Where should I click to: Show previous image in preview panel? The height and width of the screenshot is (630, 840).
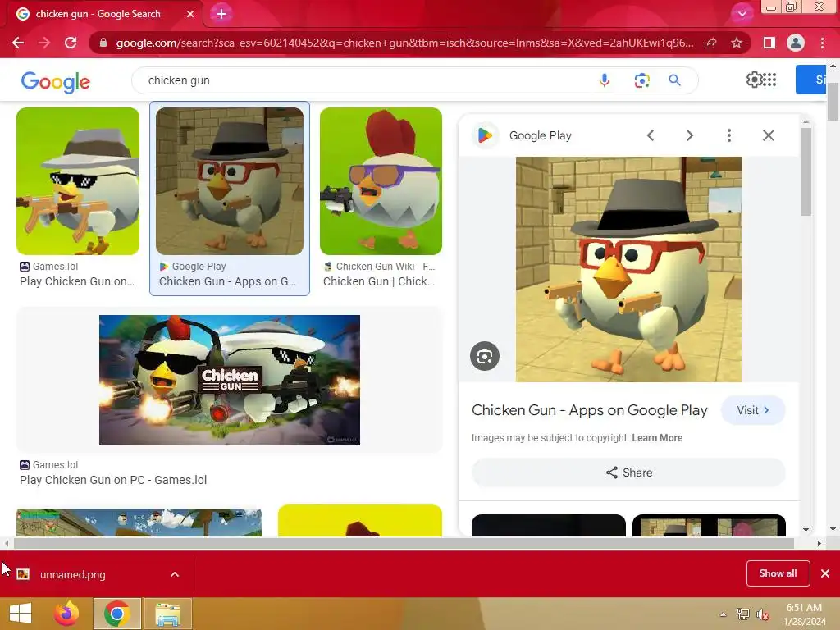tap(651, 135)
